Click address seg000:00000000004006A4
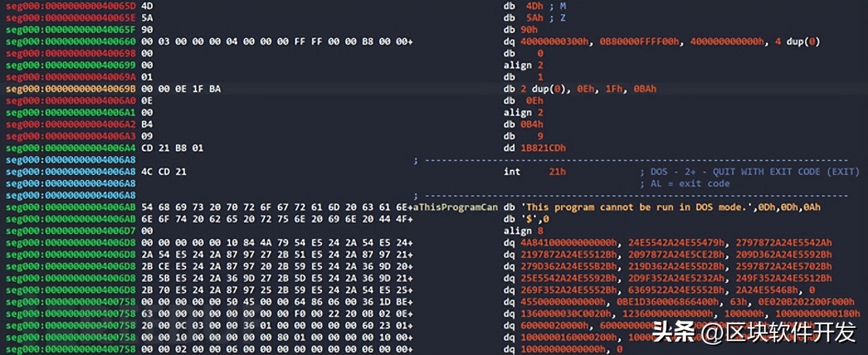 (x=70, y=148)
